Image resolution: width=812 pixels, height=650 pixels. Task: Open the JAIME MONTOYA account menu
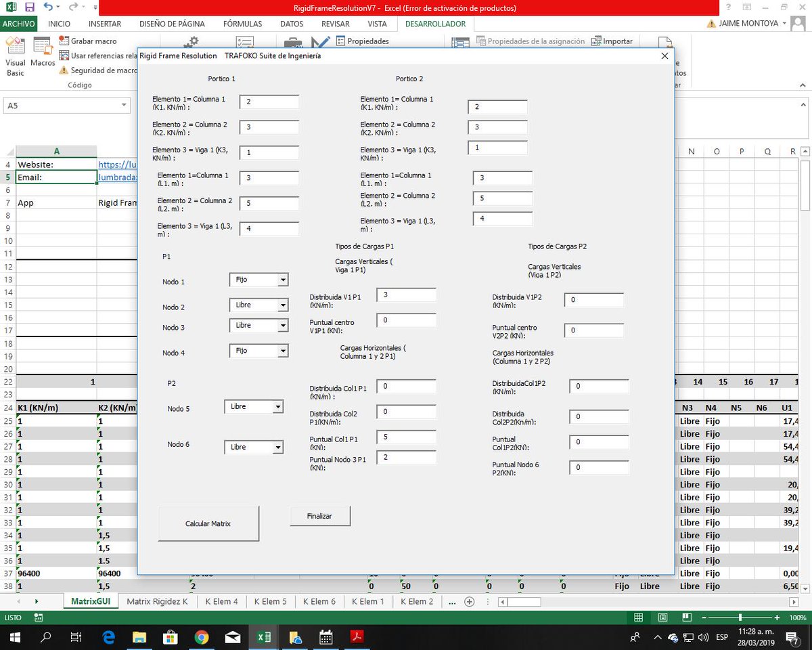coord(751,23)
